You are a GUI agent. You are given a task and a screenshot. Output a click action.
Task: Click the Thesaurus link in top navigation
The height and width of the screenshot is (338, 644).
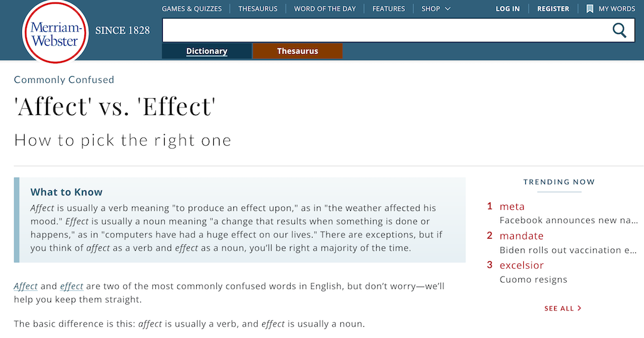pos(258,9)
